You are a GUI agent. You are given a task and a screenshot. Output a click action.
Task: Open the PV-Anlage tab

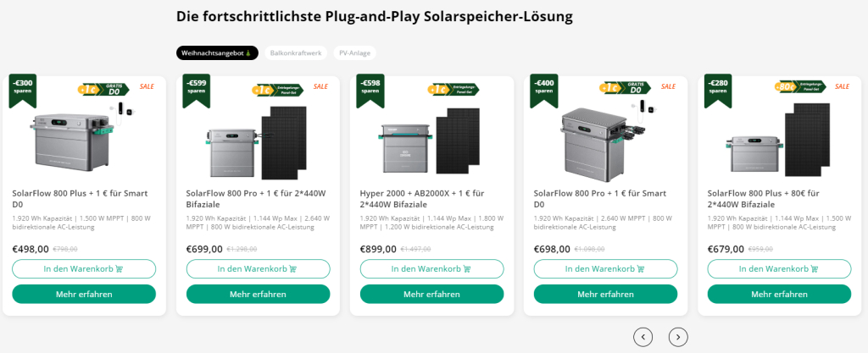[353, 52]
